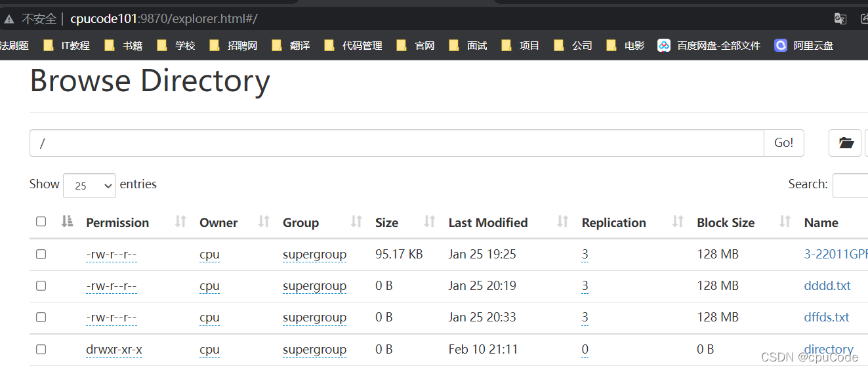Open the 官网 bookmark folder
This screenshot has height=370, width=868.
pyautogui.click(x=416, y=45)
